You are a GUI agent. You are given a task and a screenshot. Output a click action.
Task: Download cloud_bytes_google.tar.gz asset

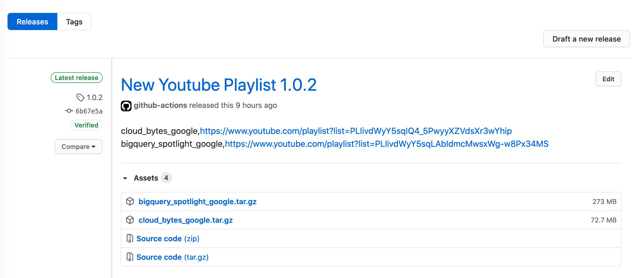185,220
